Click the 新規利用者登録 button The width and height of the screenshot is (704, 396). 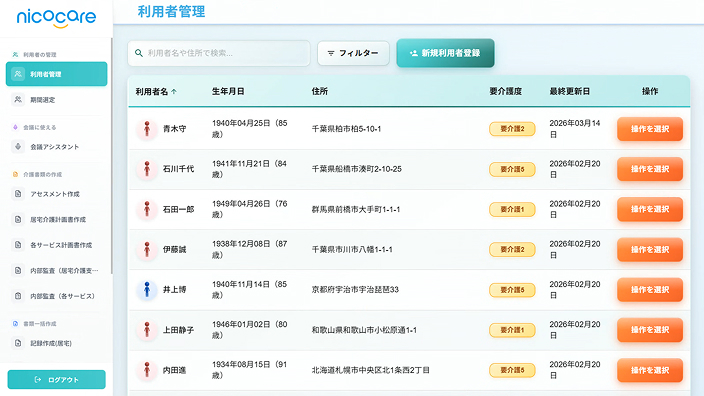tap(445, 53)
